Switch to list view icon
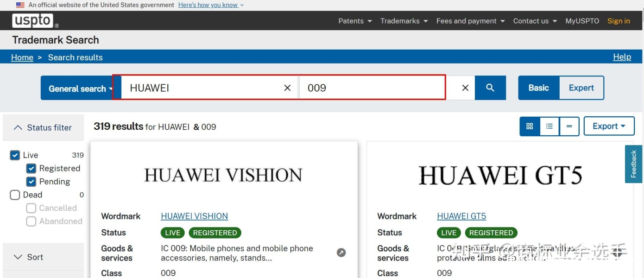Screen dimensions: 644x278 (x=549, y=126)
